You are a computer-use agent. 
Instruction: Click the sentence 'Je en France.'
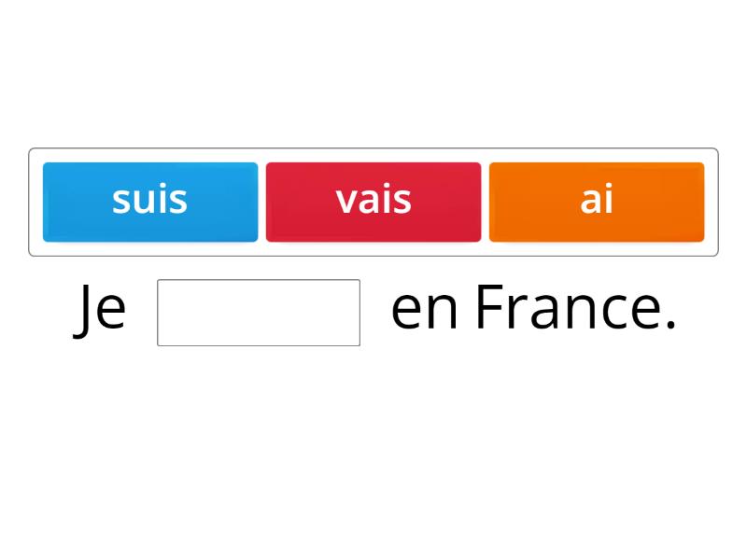(x=373, y=308)
